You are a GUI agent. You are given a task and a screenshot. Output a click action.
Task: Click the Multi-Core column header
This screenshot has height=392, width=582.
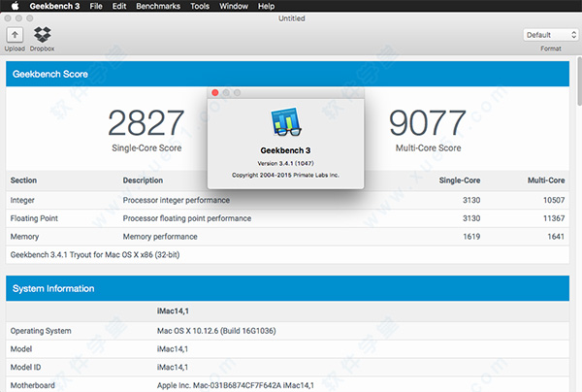click(x=546, y=180)
